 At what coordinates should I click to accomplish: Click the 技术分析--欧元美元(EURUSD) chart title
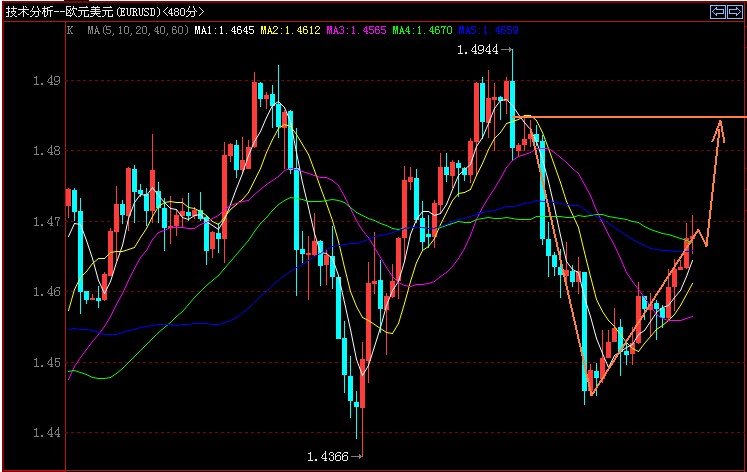tap(83, 12)
